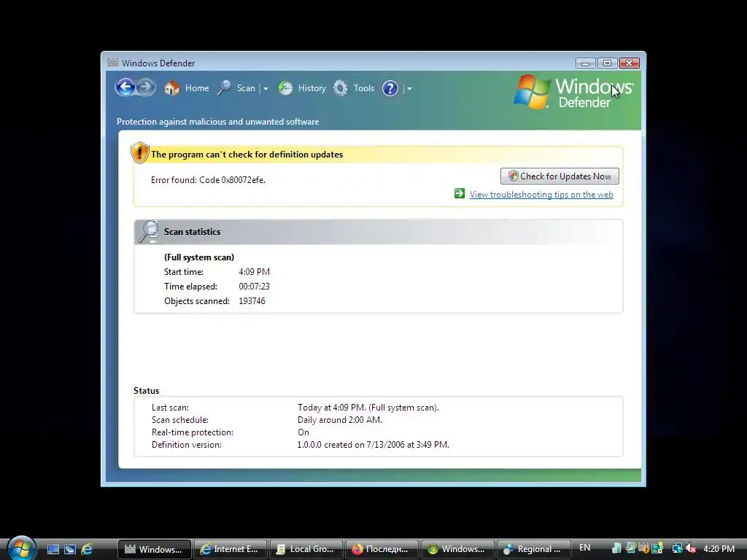Switch to second 'Windows...' taskbar button

click(458, 549)
